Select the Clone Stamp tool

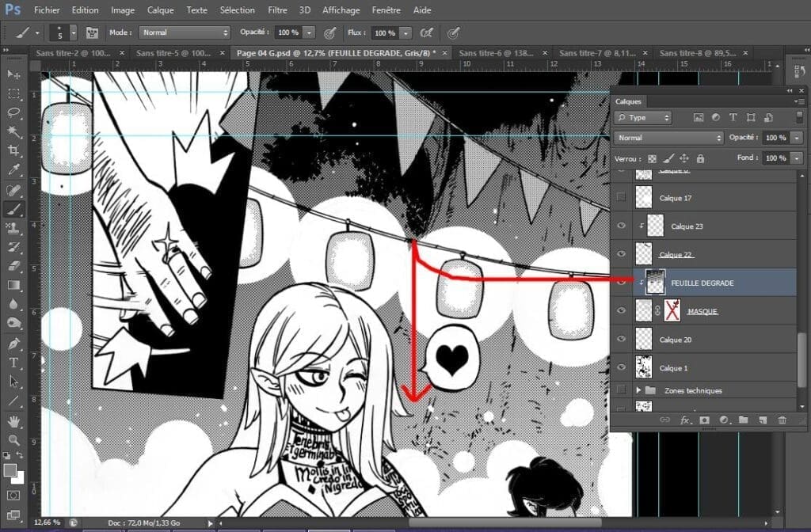(x=13, y=228)
